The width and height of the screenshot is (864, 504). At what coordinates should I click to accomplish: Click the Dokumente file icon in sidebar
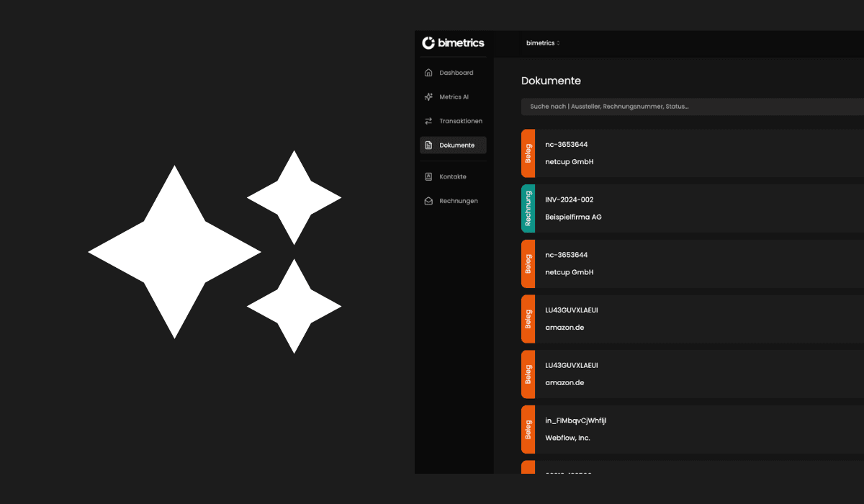point(428,145)
